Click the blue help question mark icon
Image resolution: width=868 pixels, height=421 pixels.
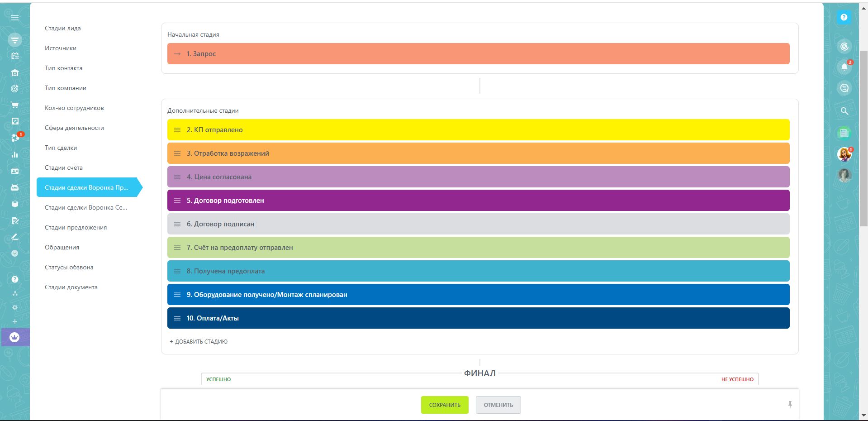pos(844,17)
